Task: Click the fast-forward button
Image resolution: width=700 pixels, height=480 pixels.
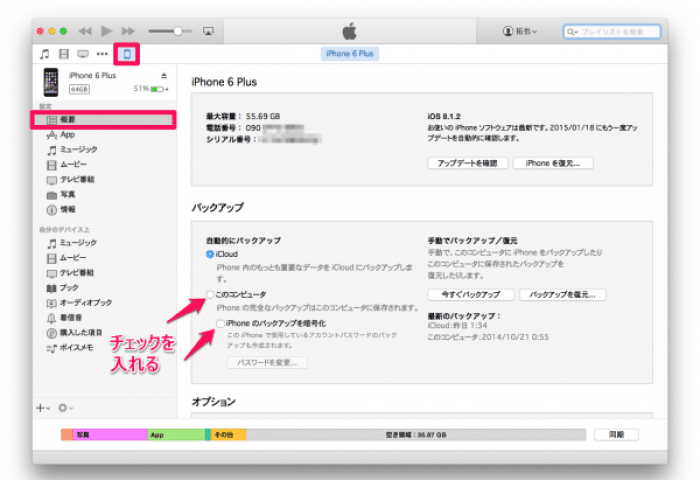Action: (128, 31)
